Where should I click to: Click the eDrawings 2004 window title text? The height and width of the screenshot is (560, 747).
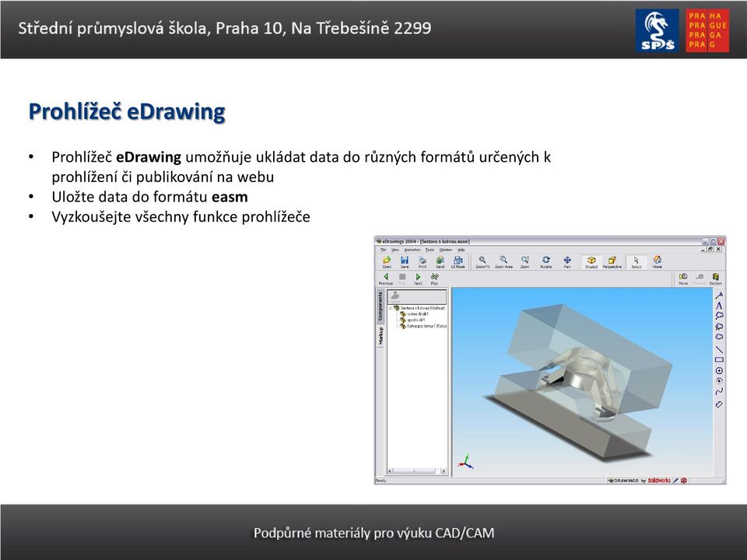pyautogui.click(x=426, y=241)
